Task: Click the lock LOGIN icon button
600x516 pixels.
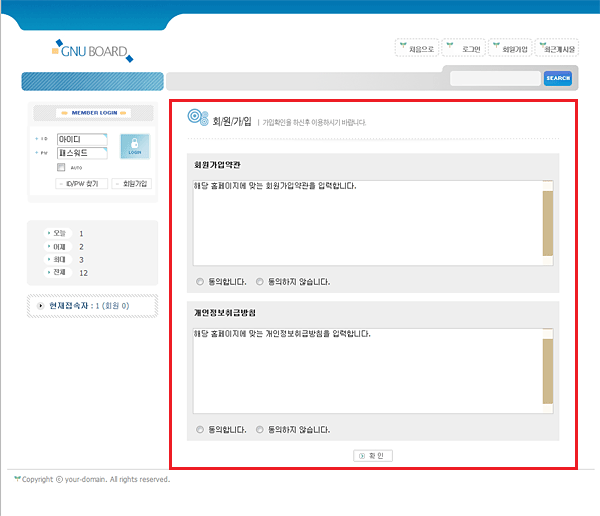Action: click(x=134, y=147)
